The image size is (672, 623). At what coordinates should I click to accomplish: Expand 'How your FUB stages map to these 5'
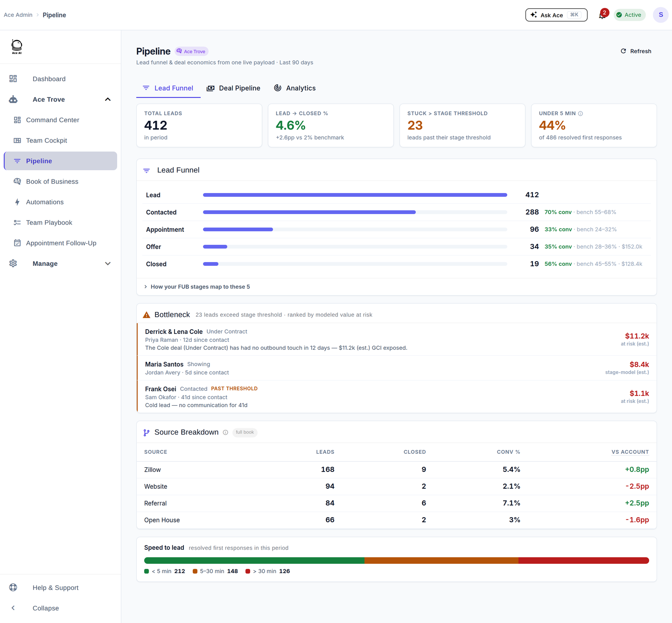197,287
